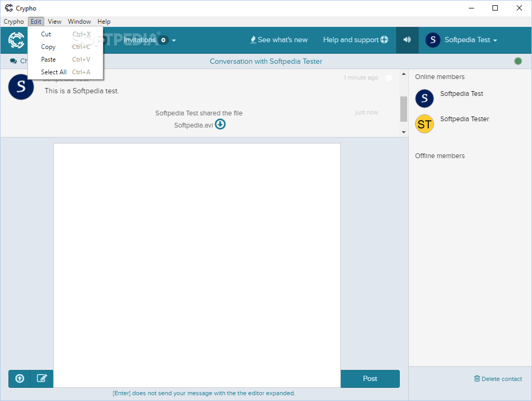This screenshot has width=532, height=401.
Task: Choose Paste from the Edit menu
Action: coord(65,60)
